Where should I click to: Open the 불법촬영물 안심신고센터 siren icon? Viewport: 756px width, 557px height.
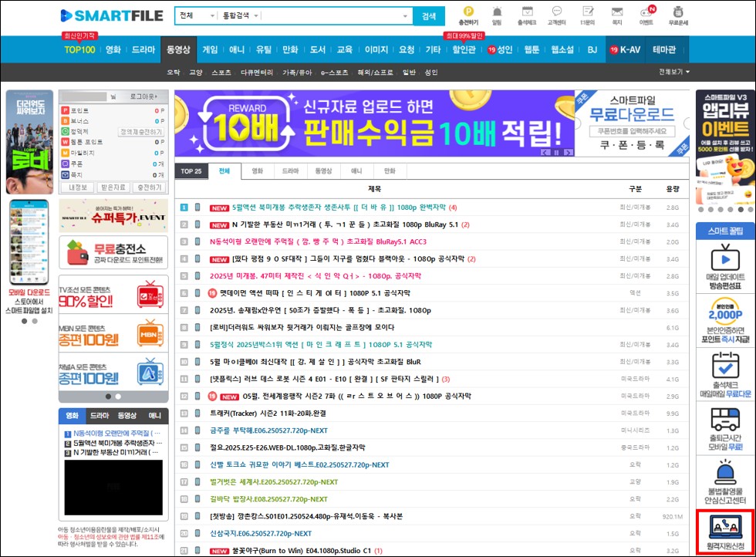pyautogui.click(x=725, y=473)
